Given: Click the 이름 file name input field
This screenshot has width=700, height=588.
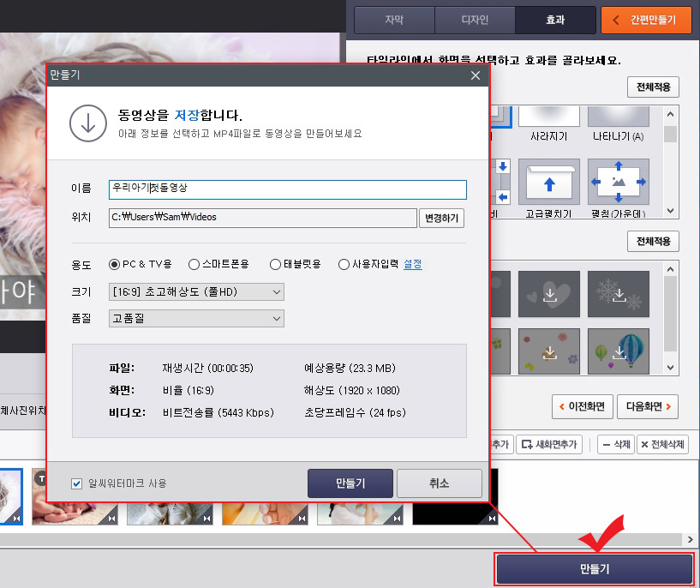Looking at the screenshot, I should coord(288,189).
